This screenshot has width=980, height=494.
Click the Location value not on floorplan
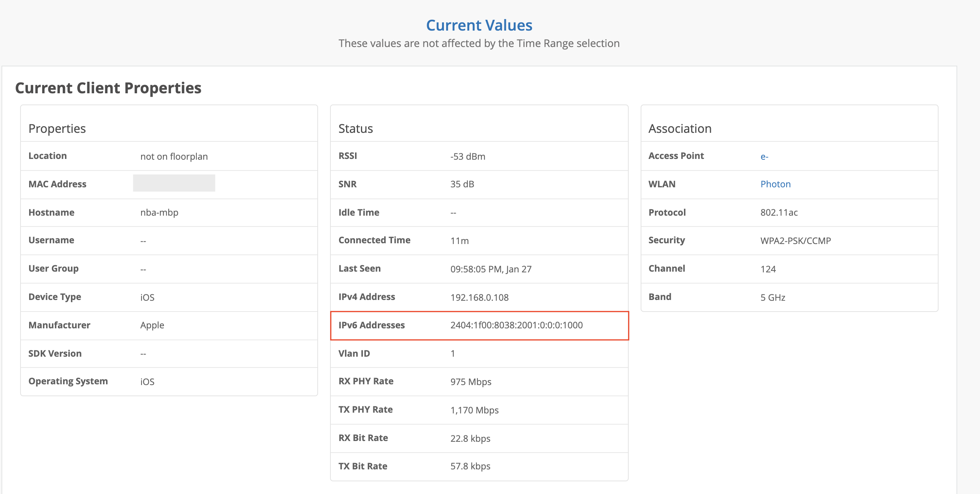click(x=174, y=157)
